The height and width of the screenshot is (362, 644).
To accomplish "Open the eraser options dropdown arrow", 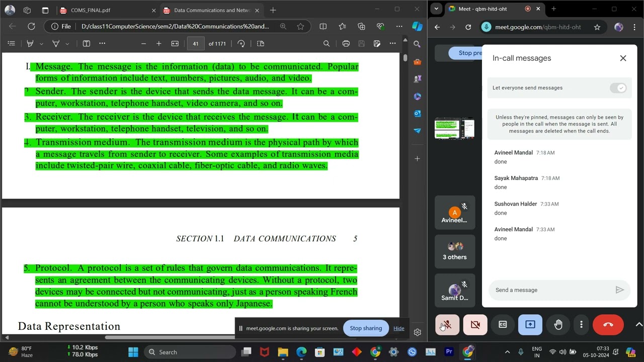I will click(x=67, y=44).
